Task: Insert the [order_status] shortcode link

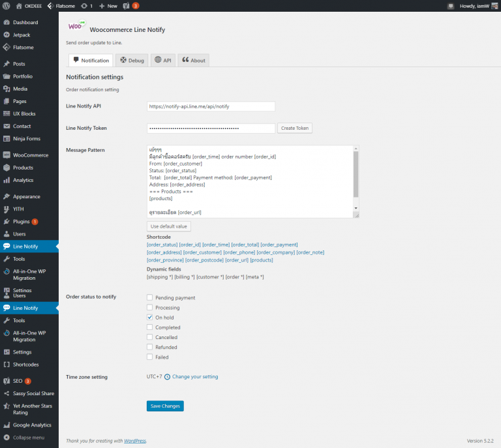Action: (162, 245)
